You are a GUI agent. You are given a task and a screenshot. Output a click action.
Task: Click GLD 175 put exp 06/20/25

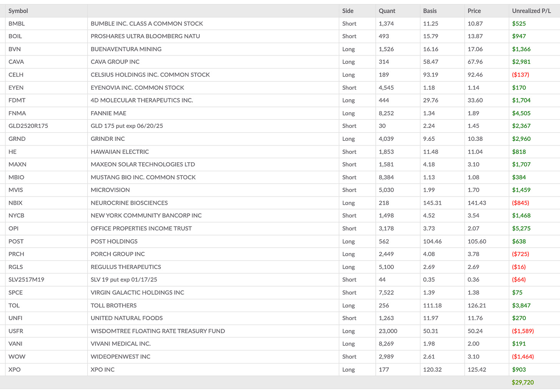tap(127, 126)
